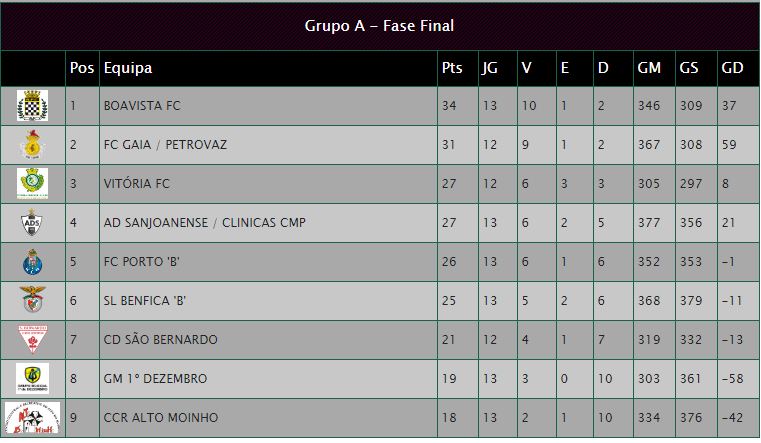Image resolution: width=761 pixels, height=443 pixels.
Task: Select the CD São Bernardo logo
Action: pos(32,340)
